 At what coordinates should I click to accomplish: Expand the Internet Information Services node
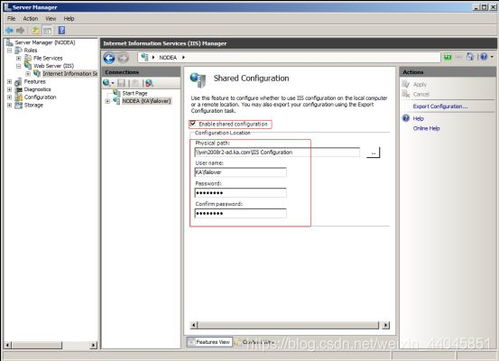pos(28,74)
